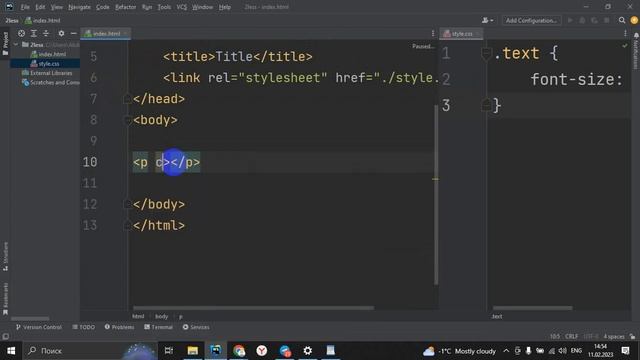The image size is (640, 360).
Task: Click the Collapse All icon in Project panel
Action: tap(46, 33)
